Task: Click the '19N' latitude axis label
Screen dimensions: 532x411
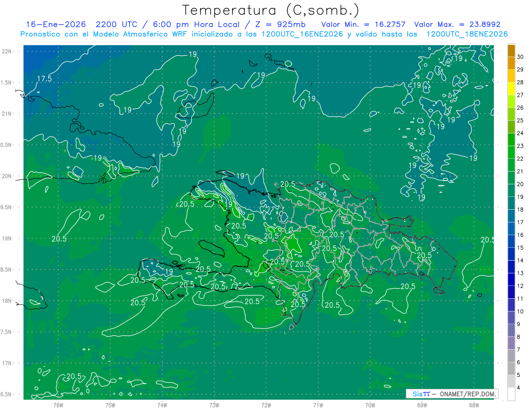Action: coord(7,239)
